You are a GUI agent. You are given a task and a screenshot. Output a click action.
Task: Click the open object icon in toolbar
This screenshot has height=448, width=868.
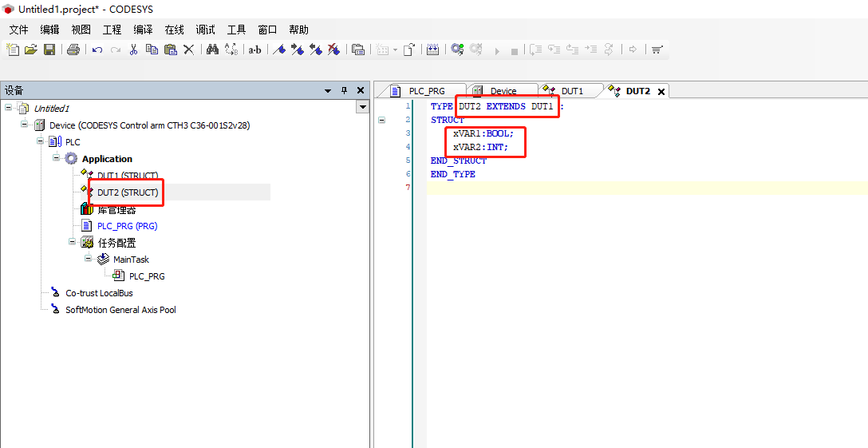click(x=408, y=50)
